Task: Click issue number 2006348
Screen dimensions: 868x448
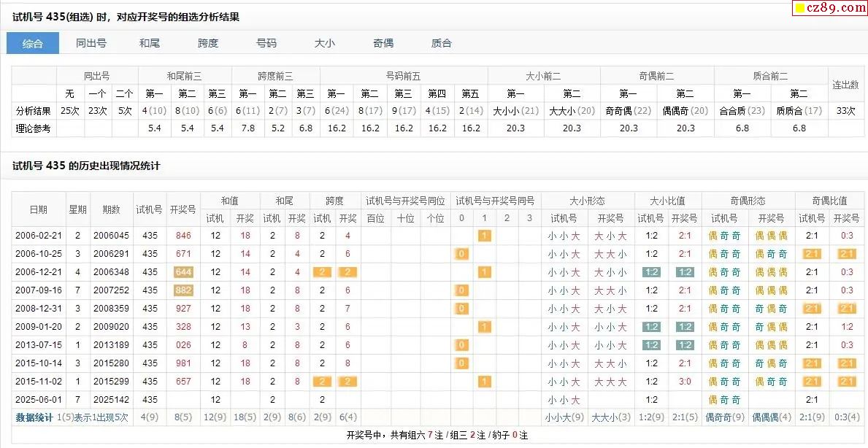Action: (111, 272)
